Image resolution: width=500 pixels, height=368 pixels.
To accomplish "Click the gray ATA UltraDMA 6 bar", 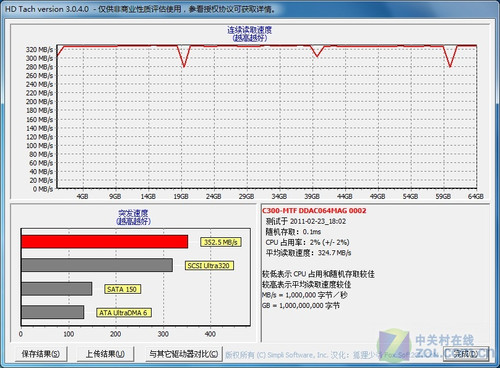I will [53, 312].
